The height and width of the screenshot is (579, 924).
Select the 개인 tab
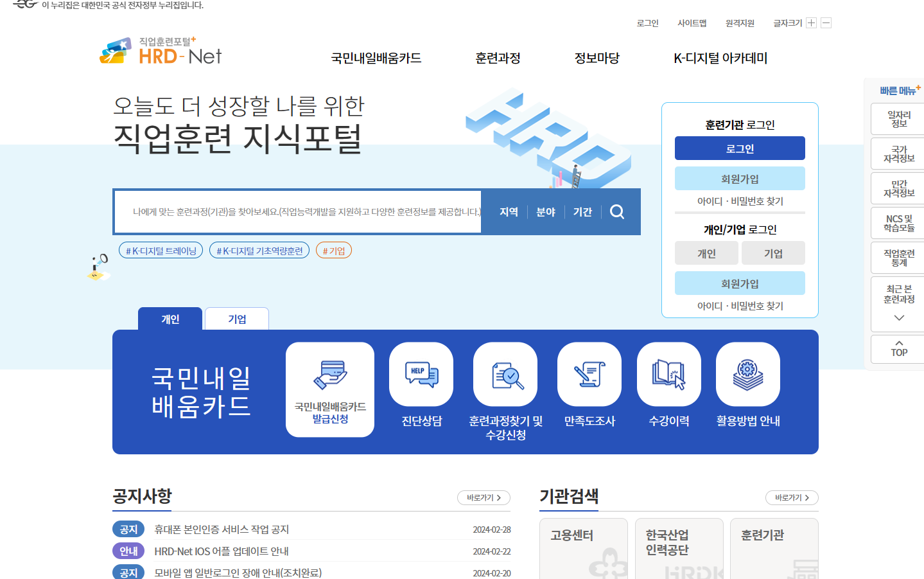tap(170, 317)
